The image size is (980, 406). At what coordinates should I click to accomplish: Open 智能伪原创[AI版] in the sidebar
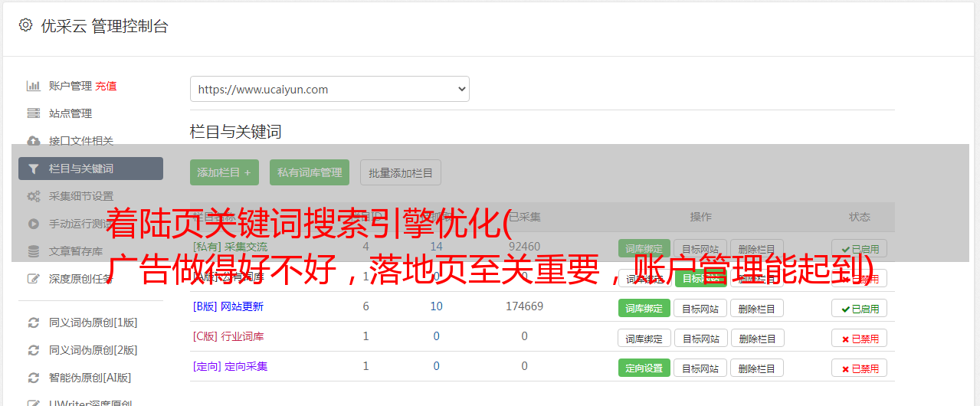(x=90, y=378)
